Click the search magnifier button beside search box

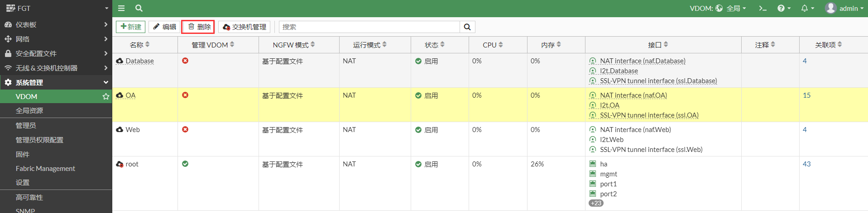coord(467,27)
